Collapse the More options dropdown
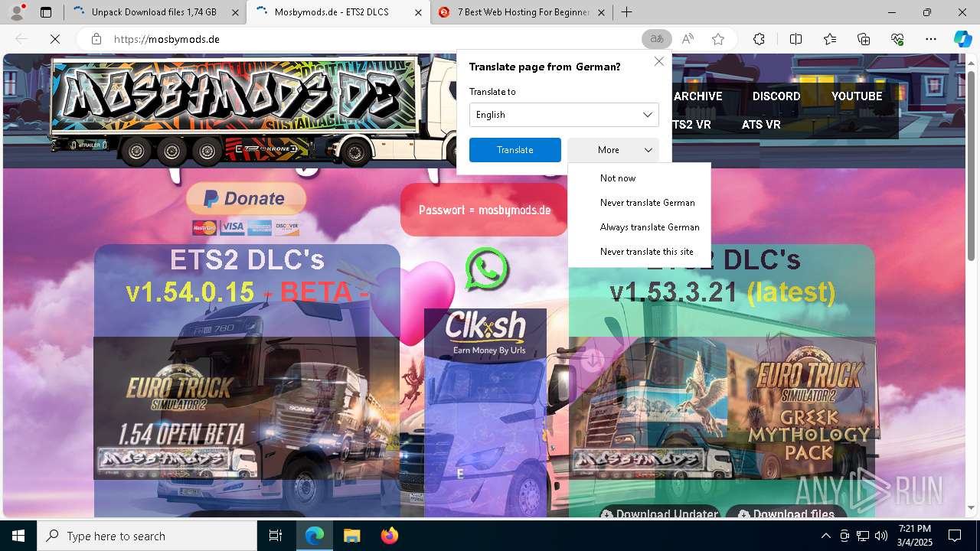The image size is (980, 551). [613, 150]
